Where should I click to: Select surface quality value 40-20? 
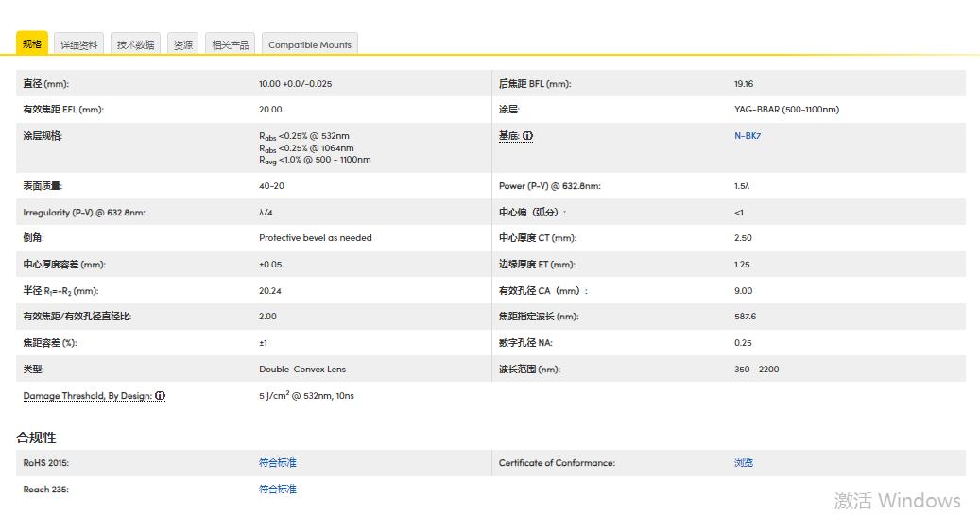click(271, 186)
